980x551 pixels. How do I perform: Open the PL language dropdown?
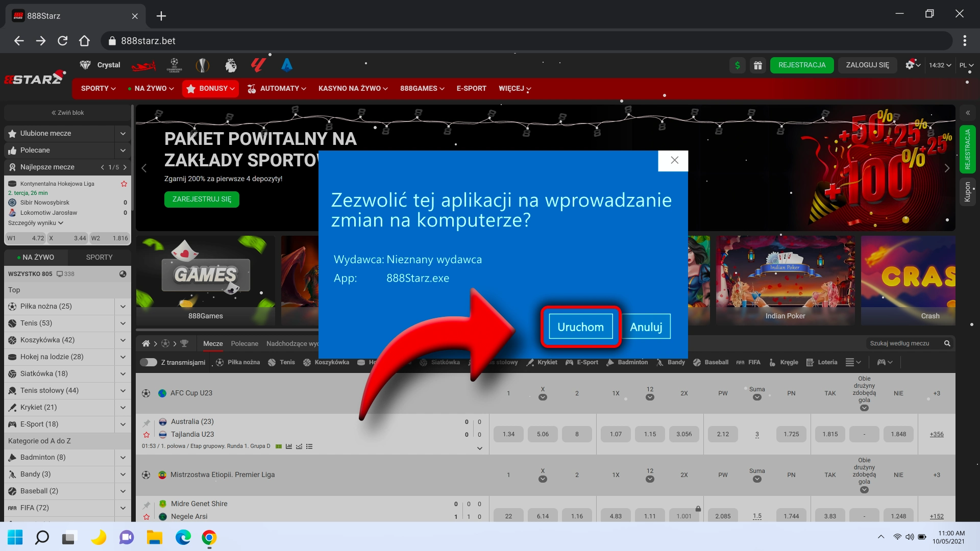pyautogui.click(x=966, y=65)
